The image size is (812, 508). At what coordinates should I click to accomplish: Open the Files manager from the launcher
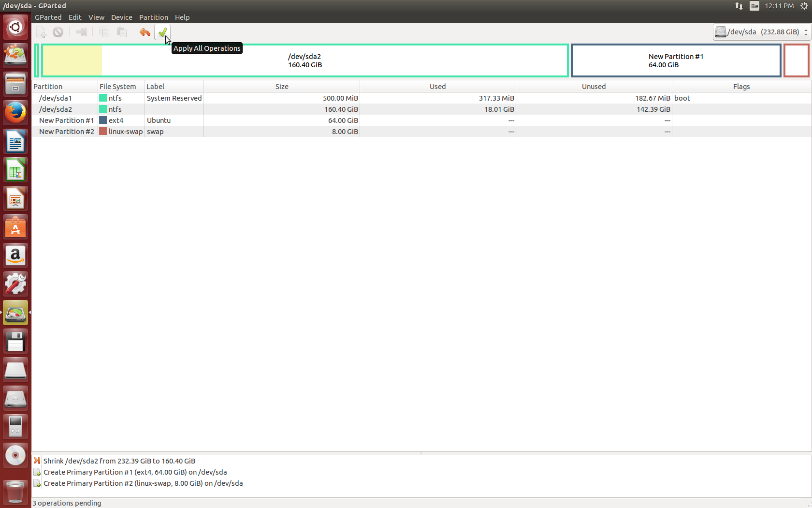coord(15,84)
